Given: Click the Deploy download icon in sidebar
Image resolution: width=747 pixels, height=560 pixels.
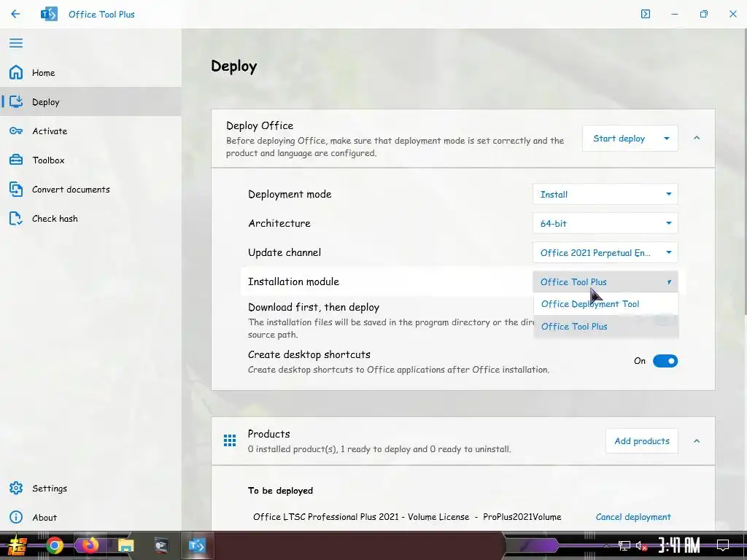Looking at the screenshot, I should [16, 101].
